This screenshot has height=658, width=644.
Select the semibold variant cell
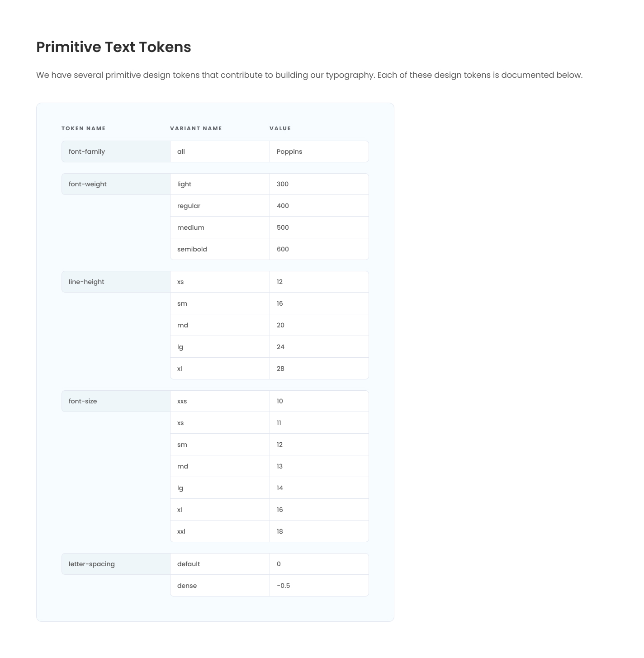pos(220,249)
